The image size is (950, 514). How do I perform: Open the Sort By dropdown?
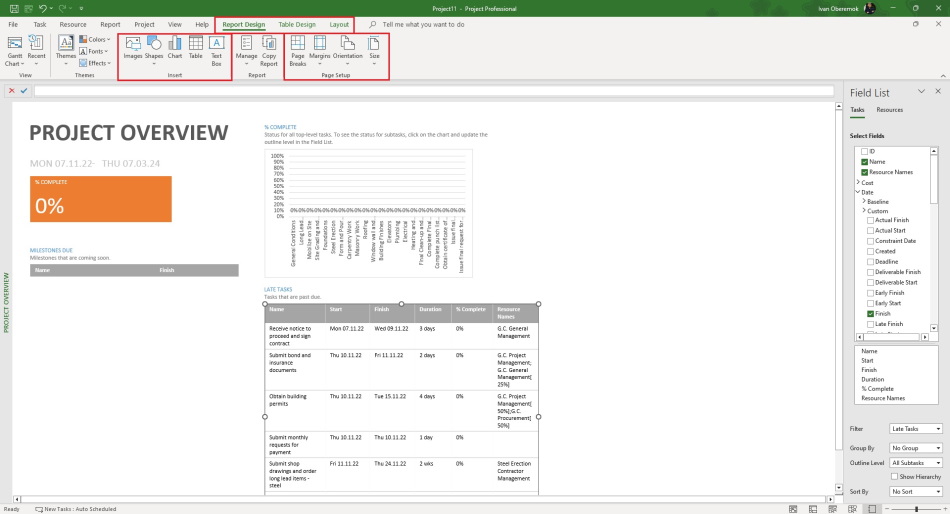coord(915,492)
